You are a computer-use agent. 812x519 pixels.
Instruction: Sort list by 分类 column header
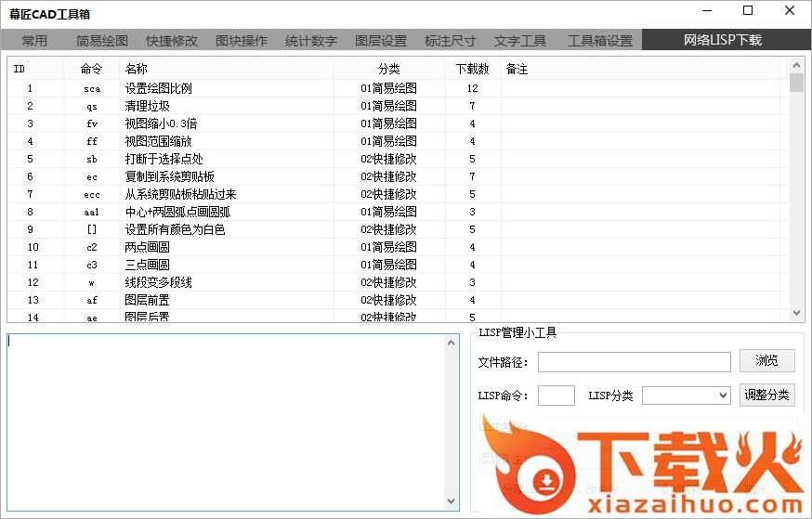click(388, 70)
